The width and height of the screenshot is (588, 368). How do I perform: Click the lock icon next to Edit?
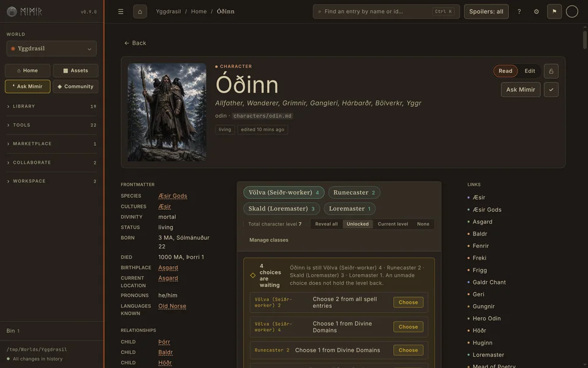coord(551,71)
